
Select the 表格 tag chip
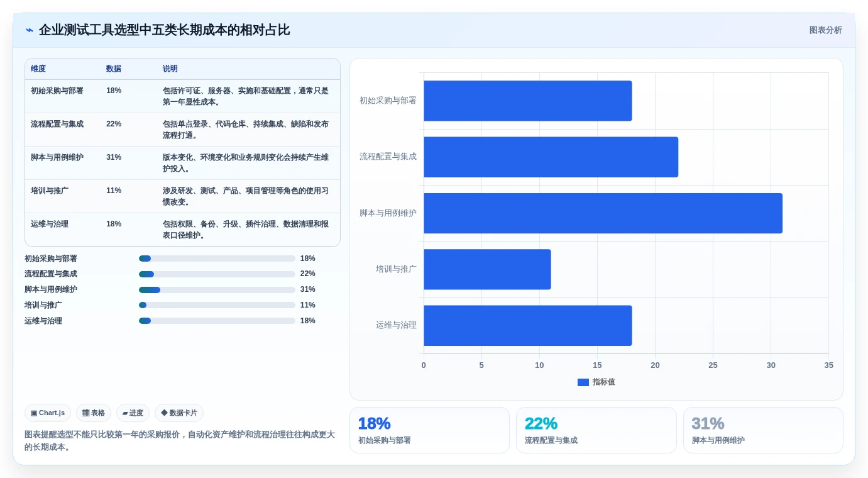(x=94, y=413)
